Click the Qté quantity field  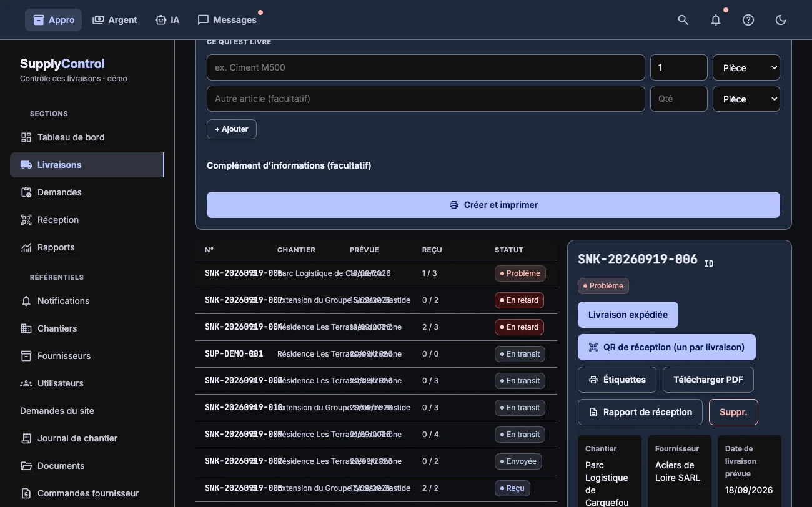(x=679, y=99)
